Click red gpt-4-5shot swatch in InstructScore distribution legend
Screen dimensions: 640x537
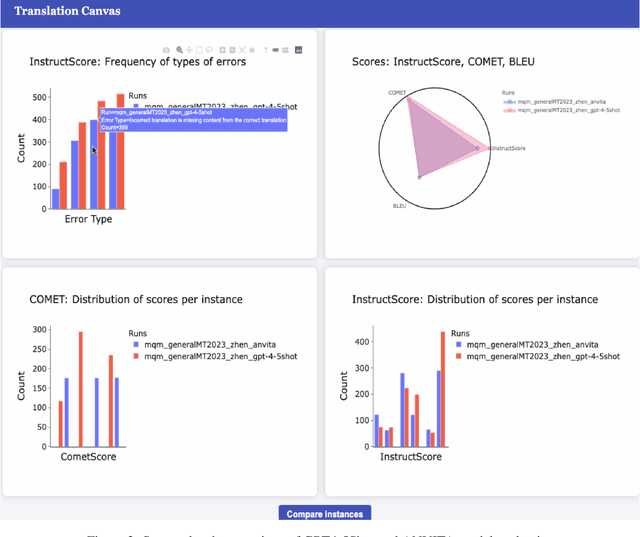pyautogui.click(x=457, y=356)
